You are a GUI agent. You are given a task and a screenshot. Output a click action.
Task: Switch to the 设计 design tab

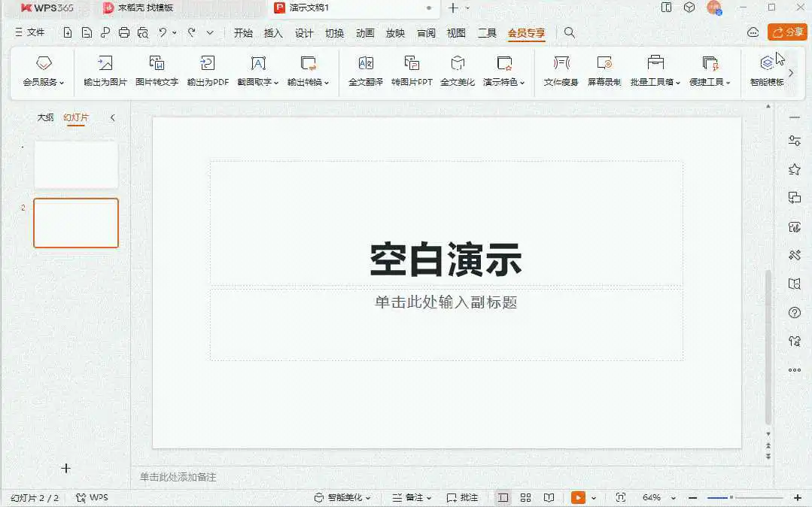pyautogui.click(x=304, y=33)
